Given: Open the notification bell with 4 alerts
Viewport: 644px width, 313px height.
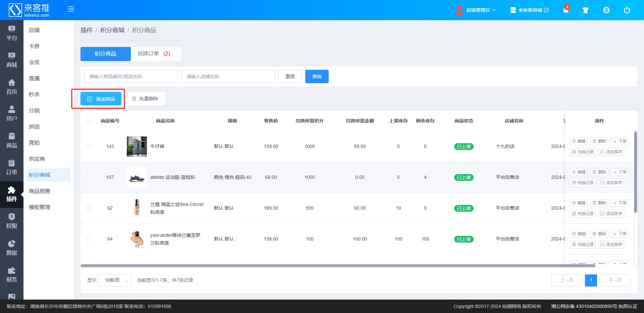Looking at the screenshot, I should (x=566, y=10).
